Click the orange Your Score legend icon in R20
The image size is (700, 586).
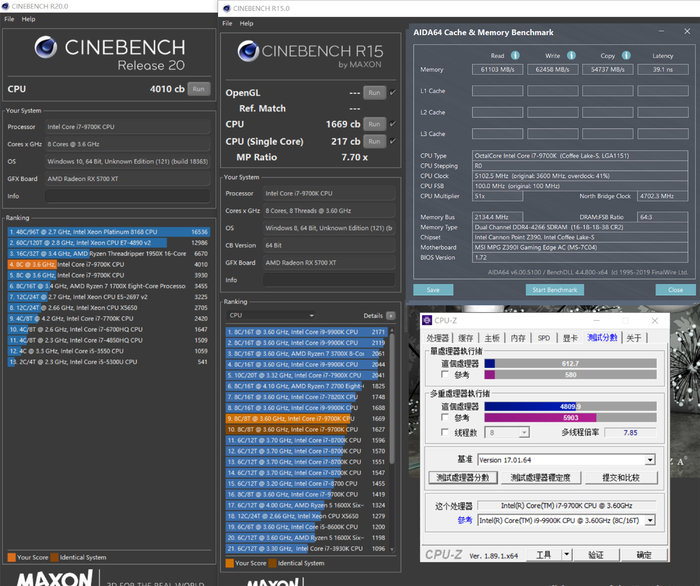(11, 555)
